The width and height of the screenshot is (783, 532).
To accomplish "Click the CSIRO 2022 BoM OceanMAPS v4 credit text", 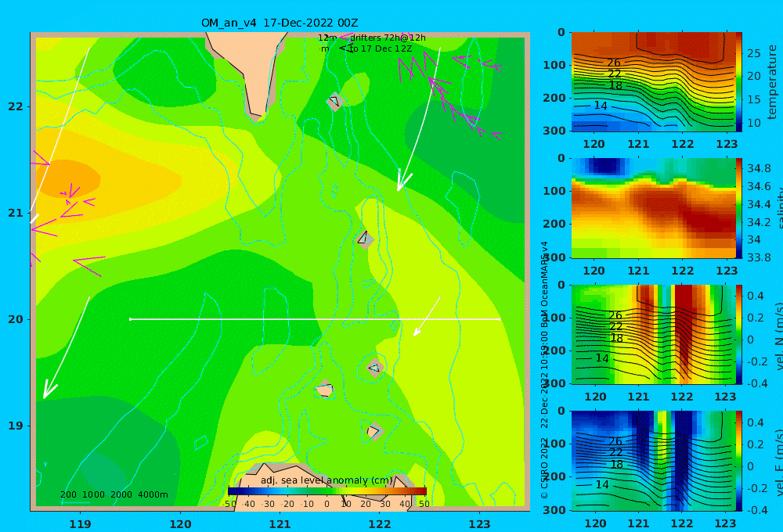I will coord(544,370).
